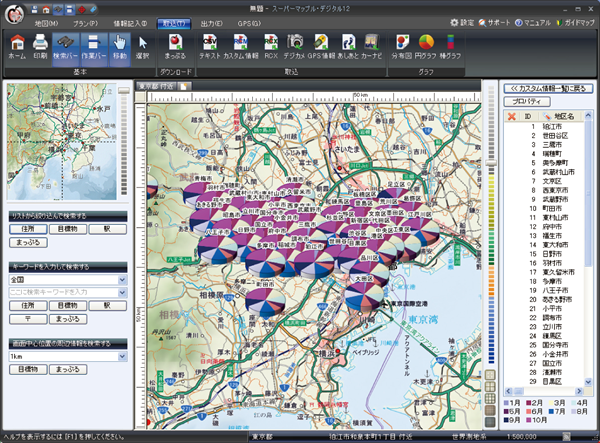Open the 出力(T) ribbon tab
Image resolution: width=600 pixels, height=443 pixels.
(x=211, y=20)
